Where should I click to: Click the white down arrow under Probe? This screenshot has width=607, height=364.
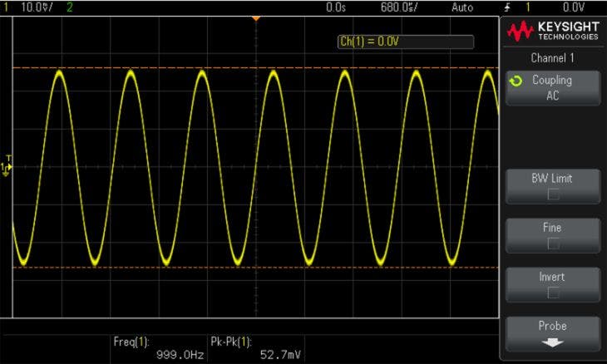point(552,342)
